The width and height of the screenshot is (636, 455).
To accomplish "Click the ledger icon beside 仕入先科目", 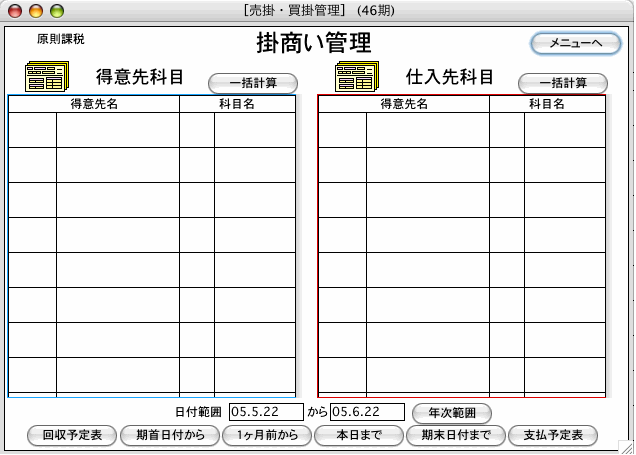I will tap(355, 77).
